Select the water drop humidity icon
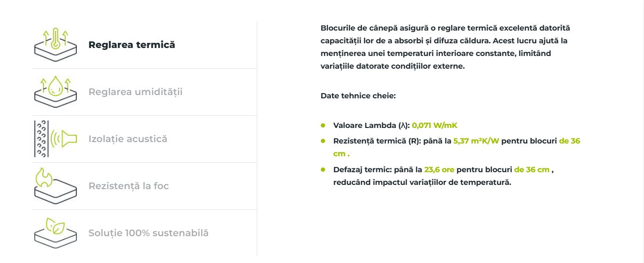The height and width of the screenshot is (263, 644). [x=56, y=91]
